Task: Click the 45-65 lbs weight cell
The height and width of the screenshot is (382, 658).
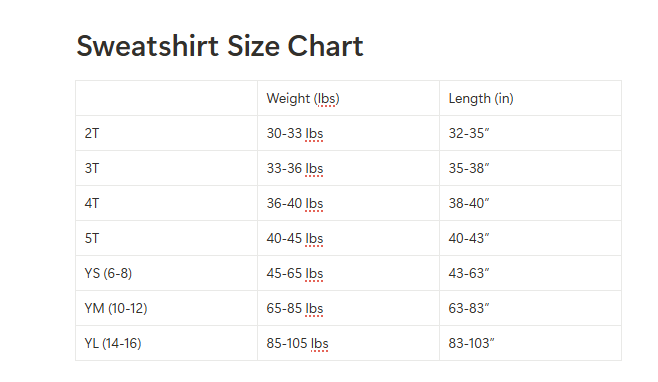Action: [348, 273]
